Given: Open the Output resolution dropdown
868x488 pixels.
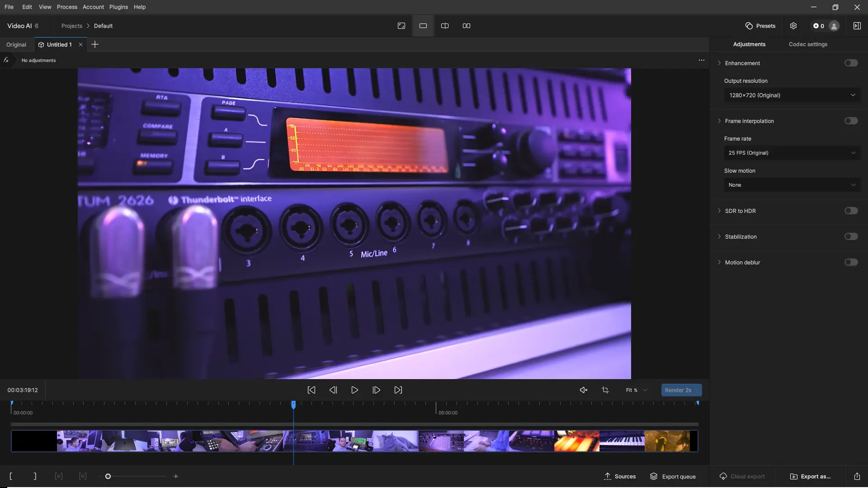Looking at the screenshot, I should [792, 95].
